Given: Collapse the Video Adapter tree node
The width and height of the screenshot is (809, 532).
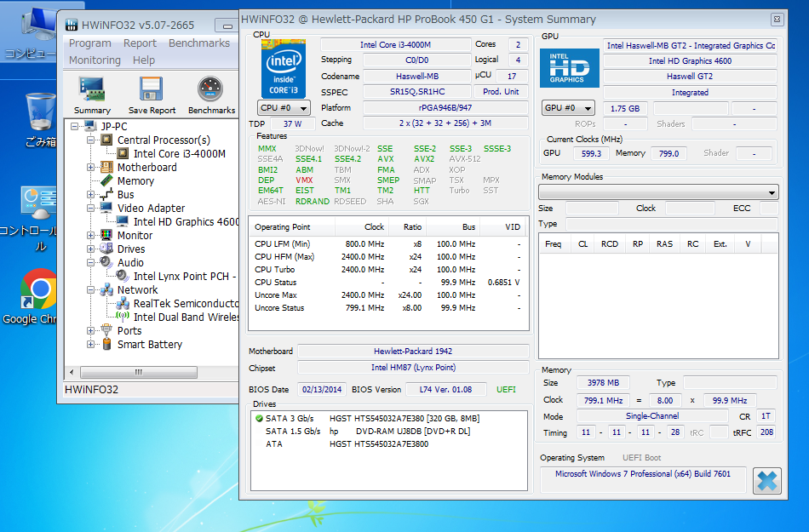Looking at the screenshot, I should tap(91, 208).
